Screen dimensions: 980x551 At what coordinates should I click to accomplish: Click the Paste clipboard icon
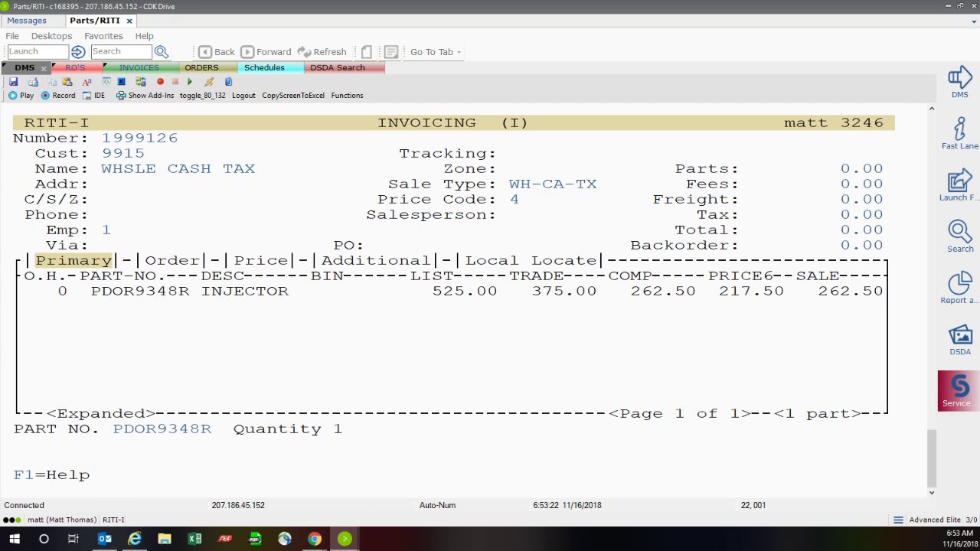(x=67, y=82)
